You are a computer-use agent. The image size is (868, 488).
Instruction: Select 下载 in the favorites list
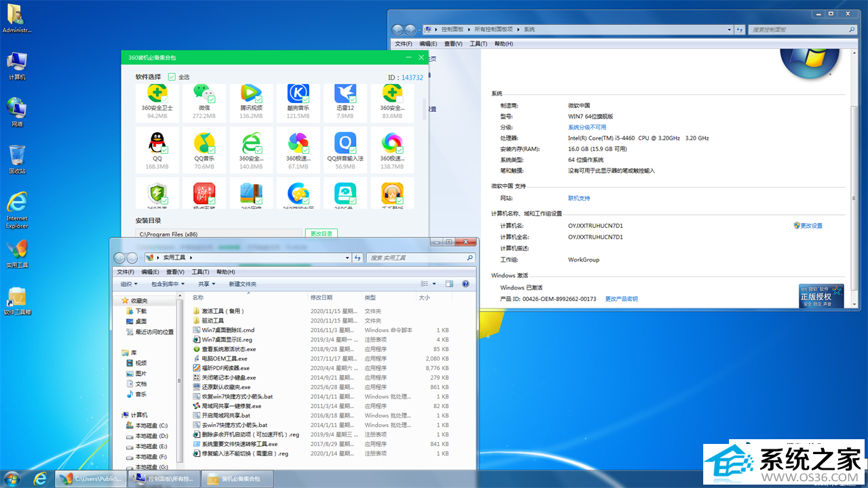tap(140, 311)
